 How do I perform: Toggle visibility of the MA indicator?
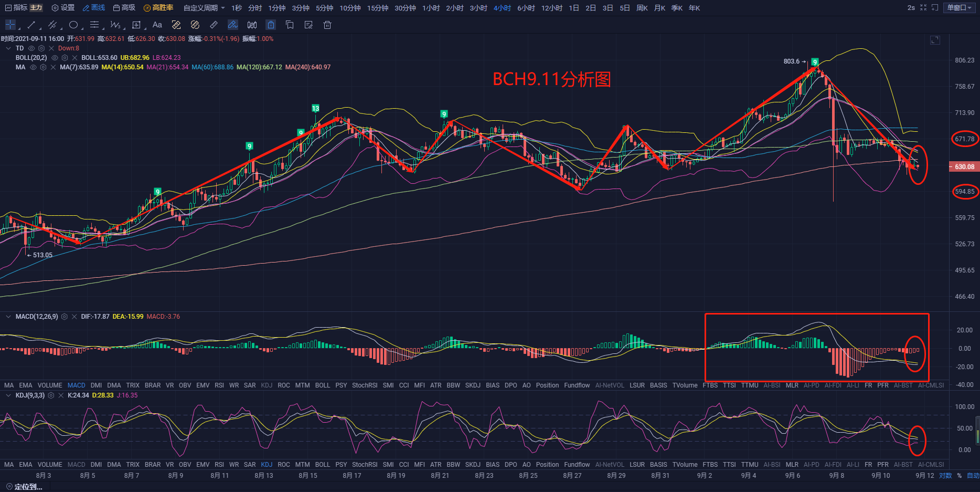click(x=33, y=67)
